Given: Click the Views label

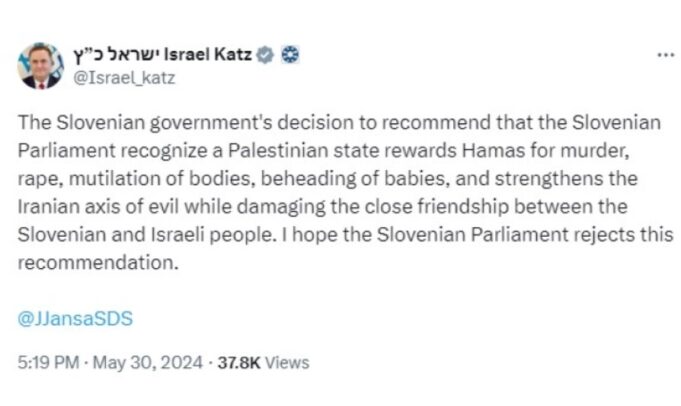Looking at the screenshot, I should [288, 362].
